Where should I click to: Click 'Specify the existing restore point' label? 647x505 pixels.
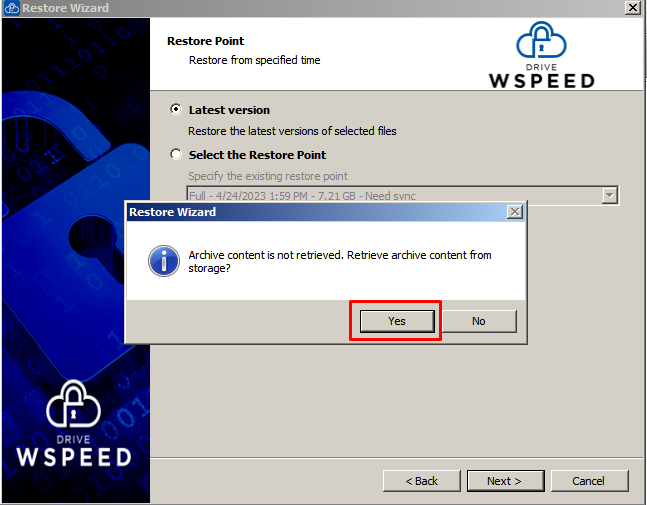(268, 176)
